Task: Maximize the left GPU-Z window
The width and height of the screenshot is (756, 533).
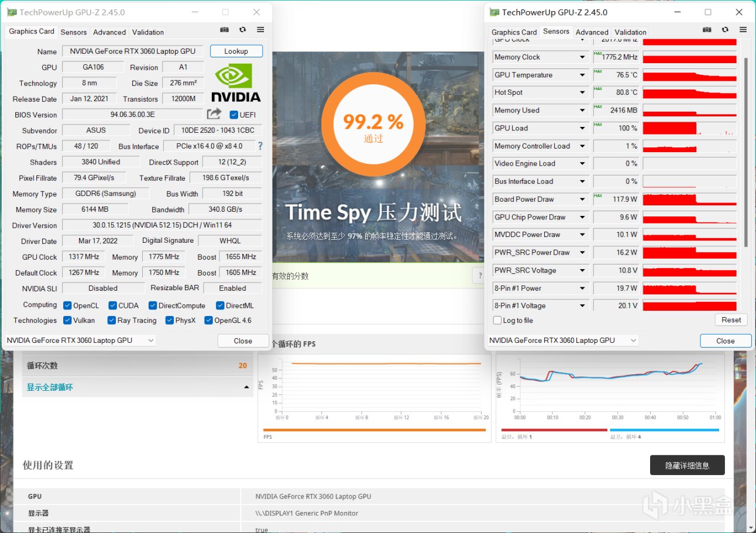Action: pos(225,12)
